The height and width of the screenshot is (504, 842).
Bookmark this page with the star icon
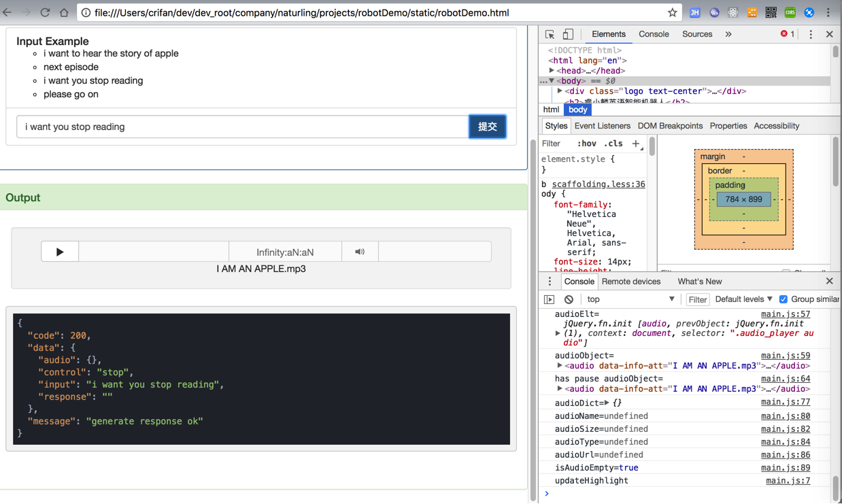[672, 12]
